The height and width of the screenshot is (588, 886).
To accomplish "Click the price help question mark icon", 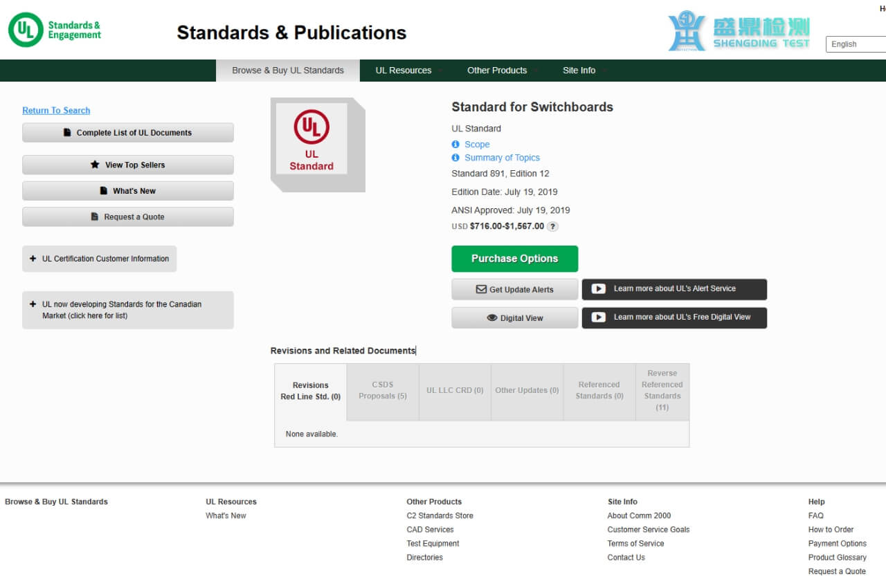I will pyautogui.click(x=552, y=226).
